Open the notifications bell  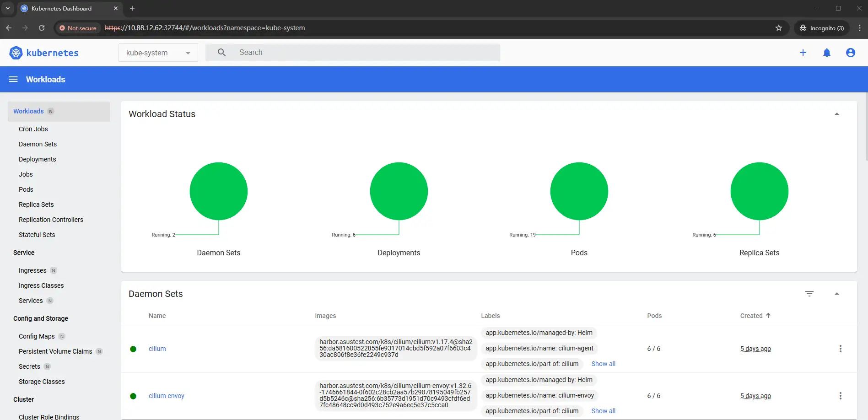click(826, 53)
